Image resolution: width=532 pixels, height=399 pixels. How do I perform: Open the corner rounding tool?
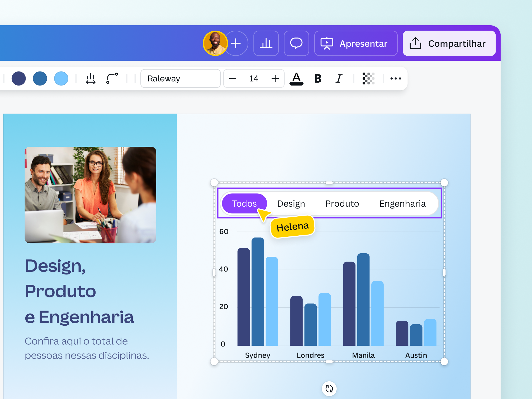[112, 78]
